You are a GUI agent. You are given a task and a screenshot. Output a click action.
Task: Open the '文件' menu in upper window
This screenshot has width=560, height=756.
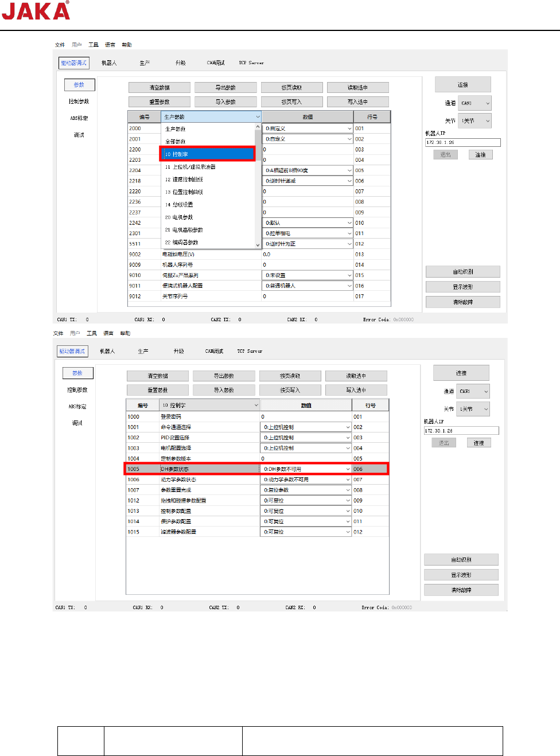click(60, 45)
